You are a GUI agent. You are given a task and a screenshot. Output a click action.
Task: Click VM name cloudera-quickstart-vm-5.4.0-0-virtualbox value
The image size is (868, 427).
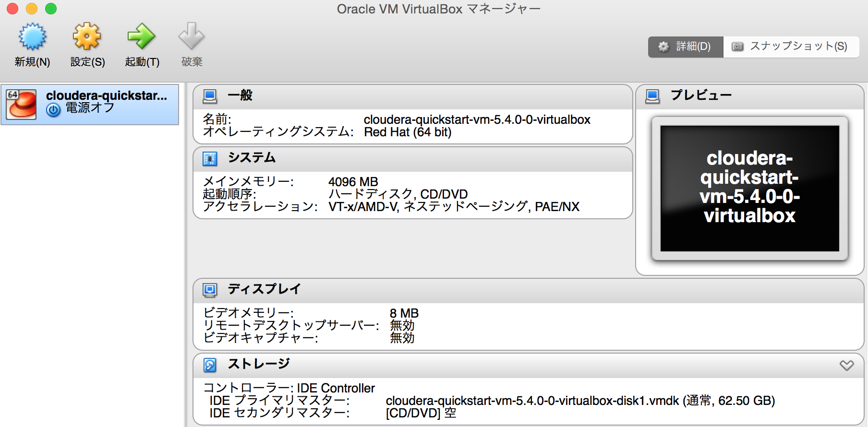[x=477, y=119]
